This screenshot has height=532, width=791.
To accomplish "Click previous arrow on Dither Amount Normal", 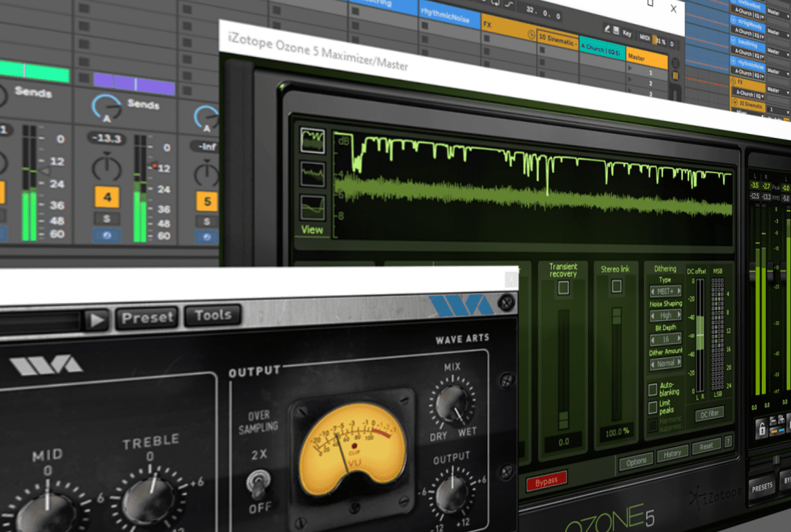I will 653,364.
